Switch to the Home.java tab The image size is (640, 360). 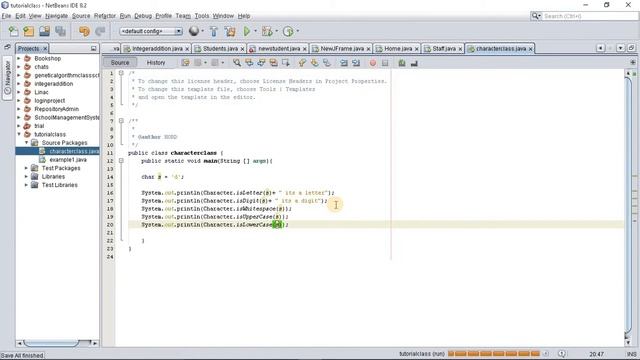coord(398,49)
